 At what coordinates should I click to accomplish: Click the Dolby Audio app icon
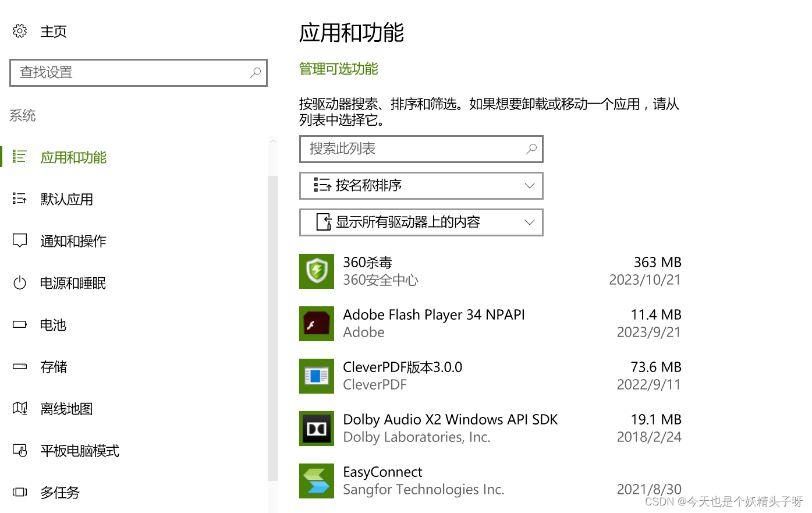pos(317,429)
